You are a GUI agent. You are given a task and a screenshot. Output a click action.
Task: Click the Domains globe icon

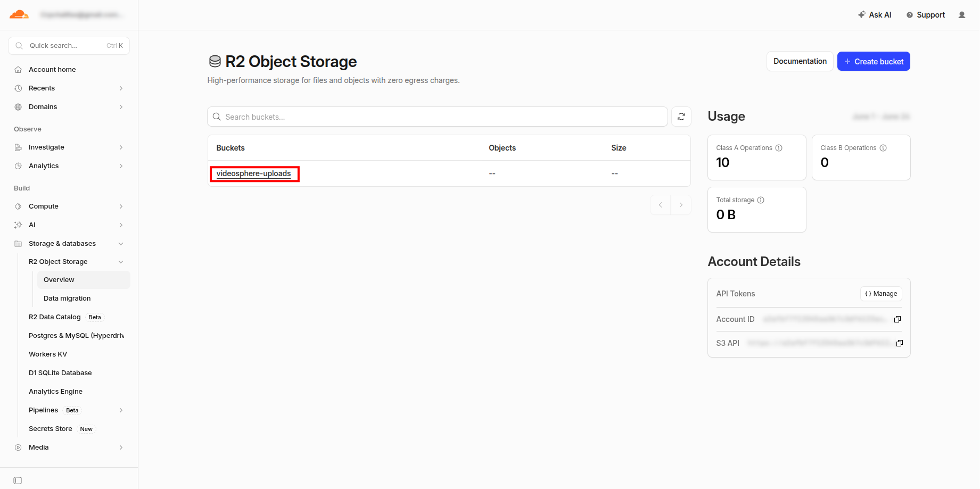18,107
